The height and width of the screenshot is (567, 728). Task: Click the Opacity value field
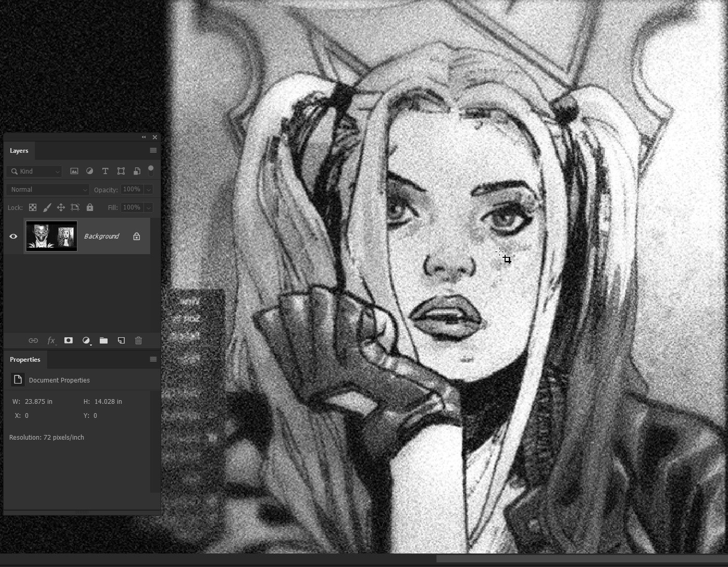coord(132,189)
